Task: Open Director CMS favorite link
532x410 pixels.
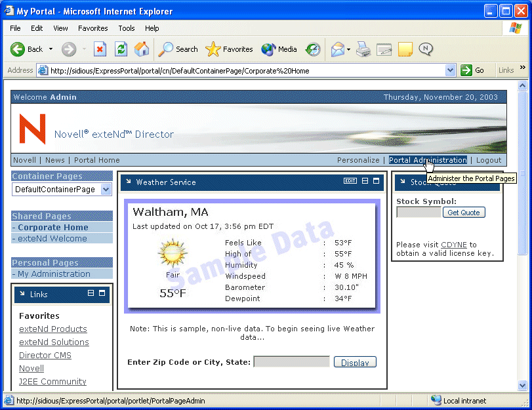Action: point(45,355)
